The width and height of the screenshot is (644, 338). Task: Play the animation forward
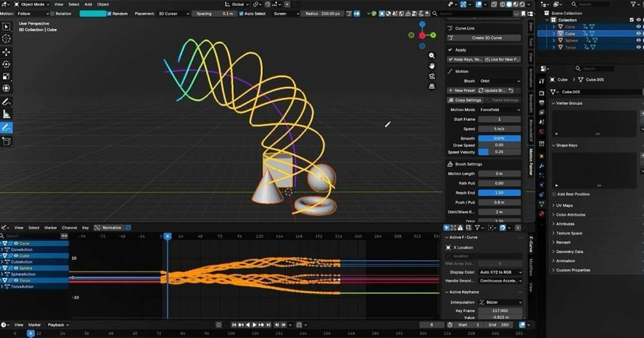pyautogui.click(x=254, y=325)
